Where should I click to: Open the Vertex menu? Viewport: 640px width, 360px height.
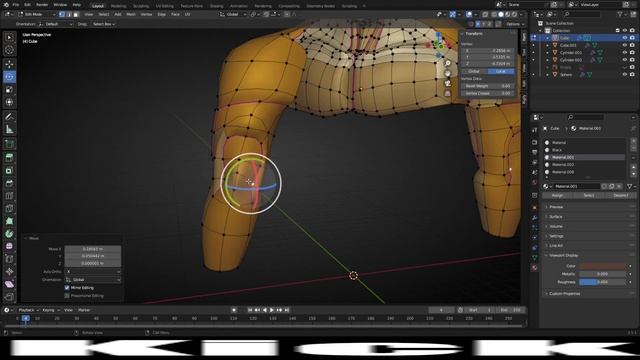(146, 14)
